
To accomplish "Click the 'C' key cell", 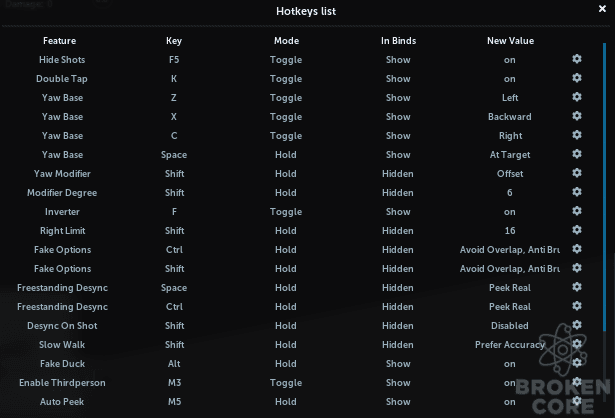I will [x=174, y=136].
